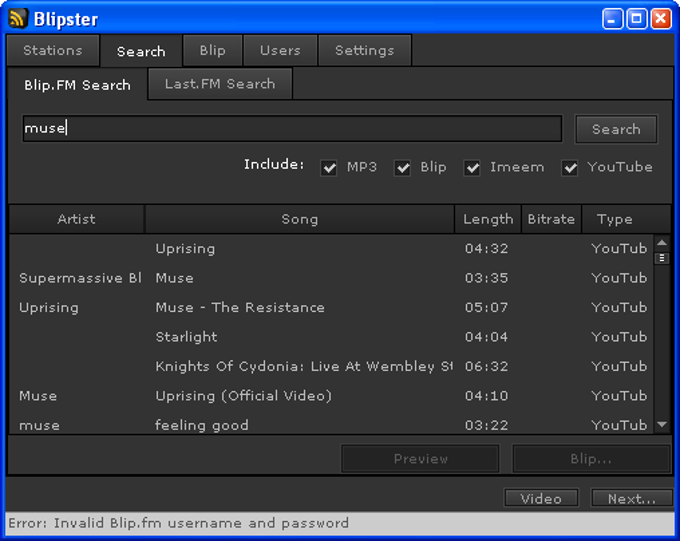Viewport: 680px width, 541px height.
Task: Close the Blipster window
Action: 661,19
